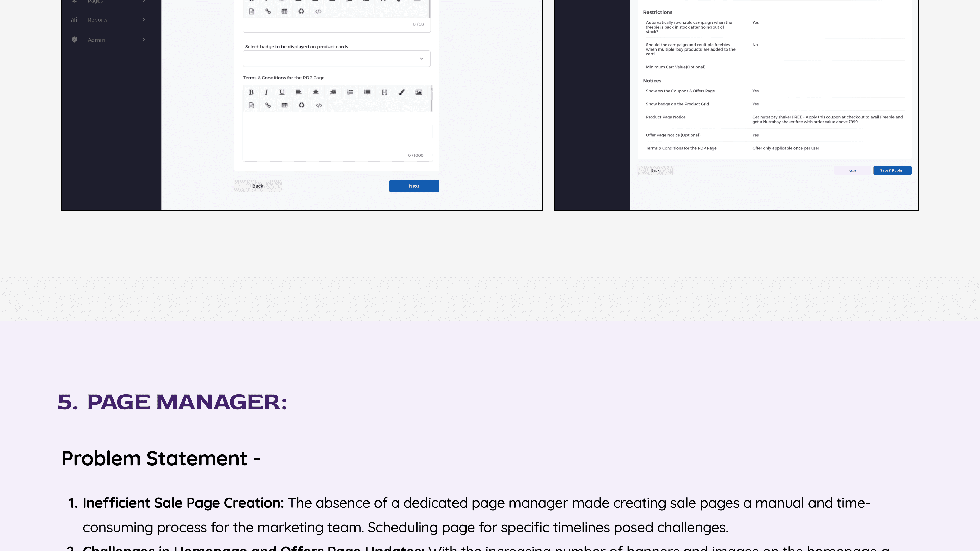Click the document icon in Terms & Conditions editor
Image resolution: width=980 pixels, height=551 pixels.
(251, 105)
